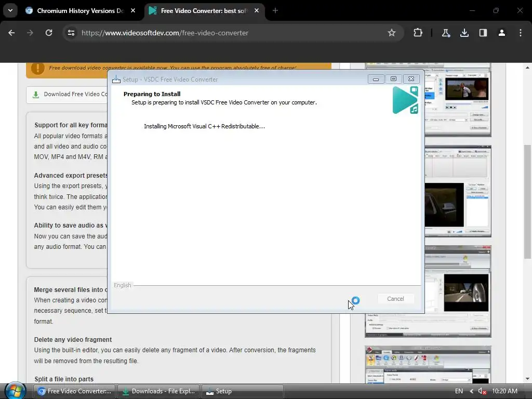Show hidden tray icons arrow
Viewport: 532px width, 399px height.
471,391
